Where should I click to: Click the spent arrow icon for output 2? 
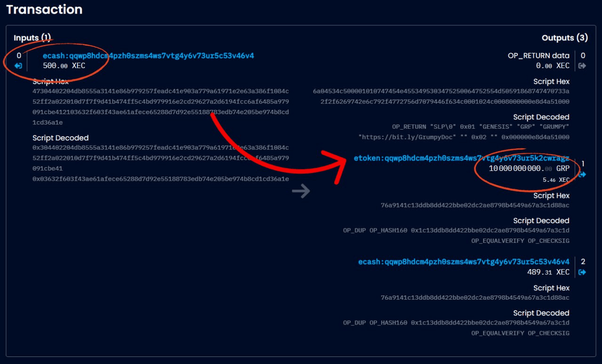click(582, 272)
